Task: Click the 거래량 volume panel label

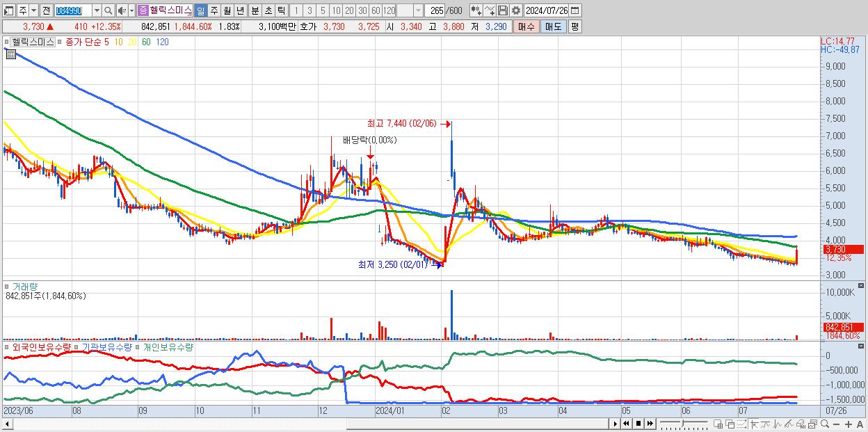Action: 24,286
